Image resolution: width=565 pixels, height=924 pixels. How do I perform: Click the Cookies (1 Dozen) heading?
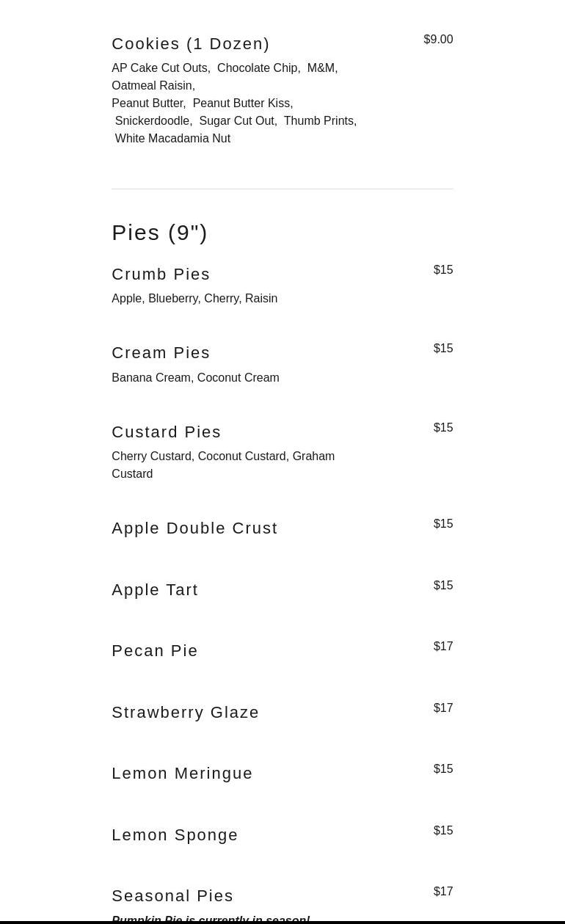190,44
